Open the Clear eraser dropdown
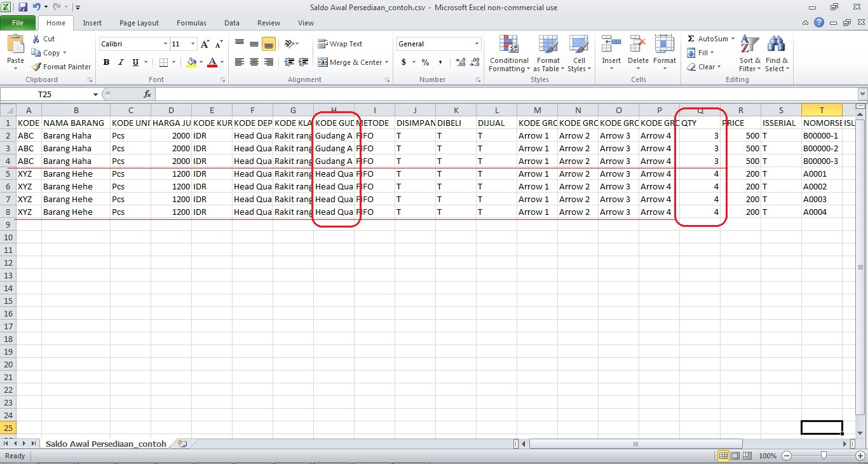 tap(704, 67)
